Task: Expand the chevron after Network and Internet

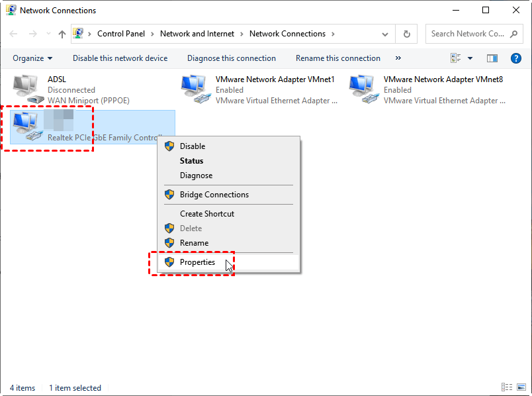Action: pyautogui.click(x=242, y=34)
